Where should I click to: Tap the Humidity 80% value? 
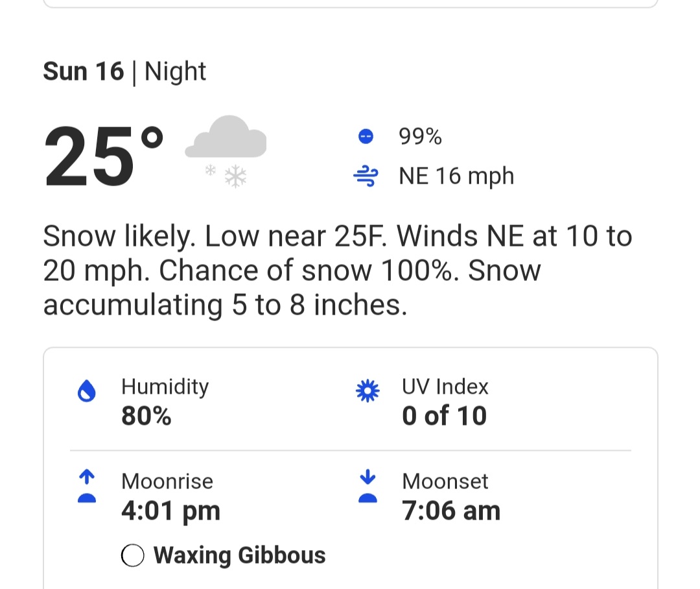point(146,416)
